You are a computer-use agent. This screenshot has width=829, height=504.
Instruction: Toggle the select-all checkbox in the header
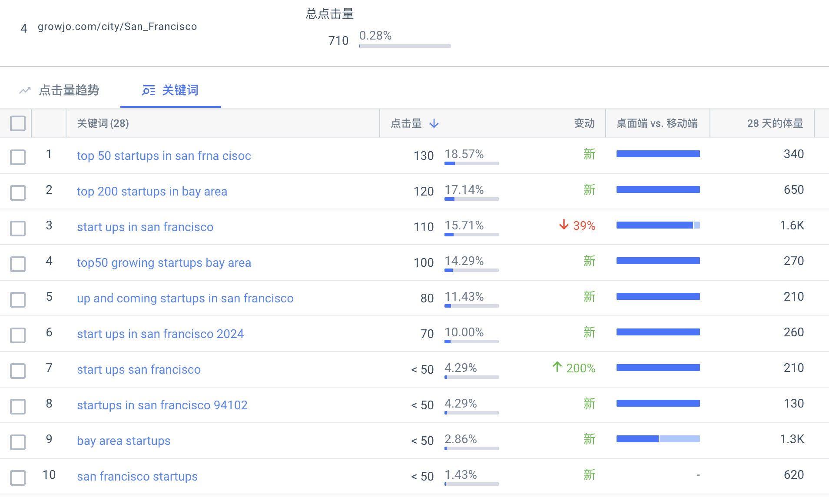click(18, 123)
